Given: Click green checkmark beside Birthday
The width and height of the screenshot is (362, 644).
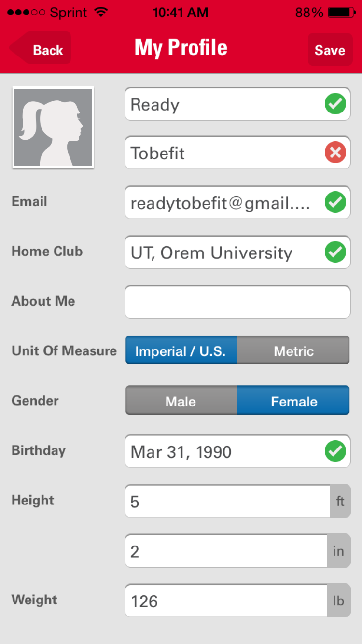Looking at the screenshot, I should click(335, 451).
